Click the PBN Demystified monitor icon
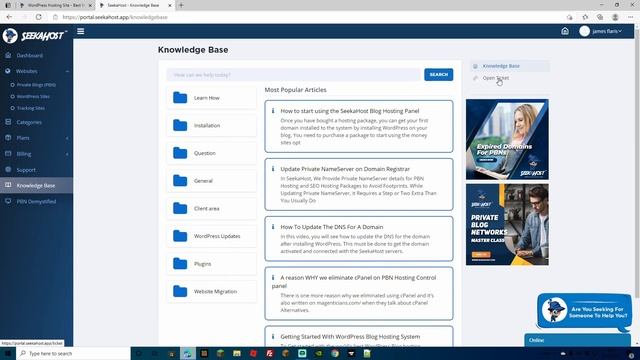The width and height of the screenshot is (640, 360). pyautogui.click(x=8, y=201)
